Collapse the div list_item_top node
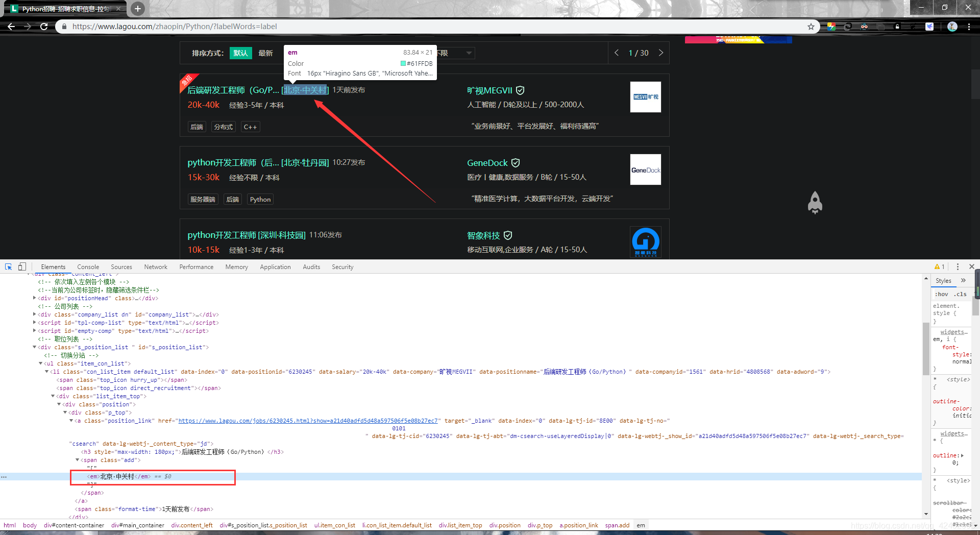 click(53, 396)
